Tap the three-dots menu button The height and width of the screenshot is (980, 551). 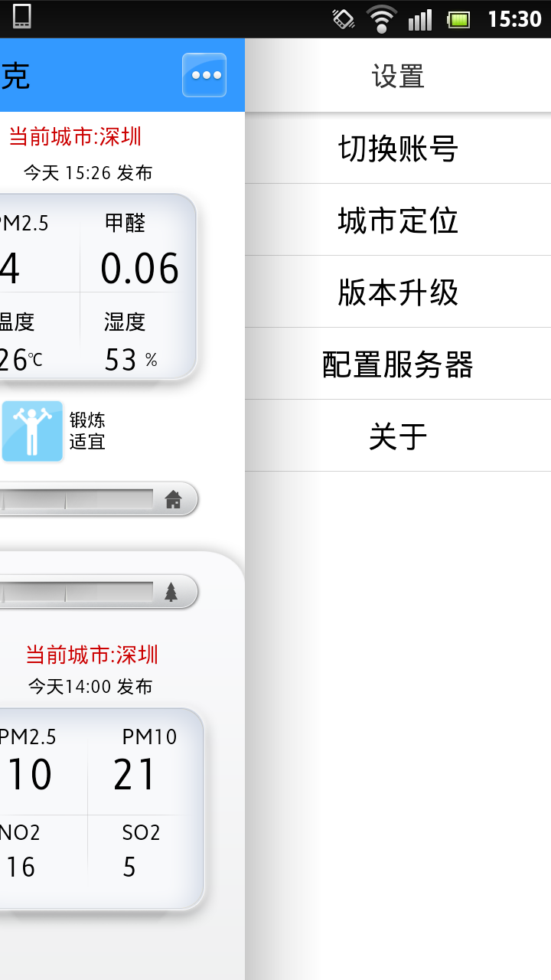204,75
